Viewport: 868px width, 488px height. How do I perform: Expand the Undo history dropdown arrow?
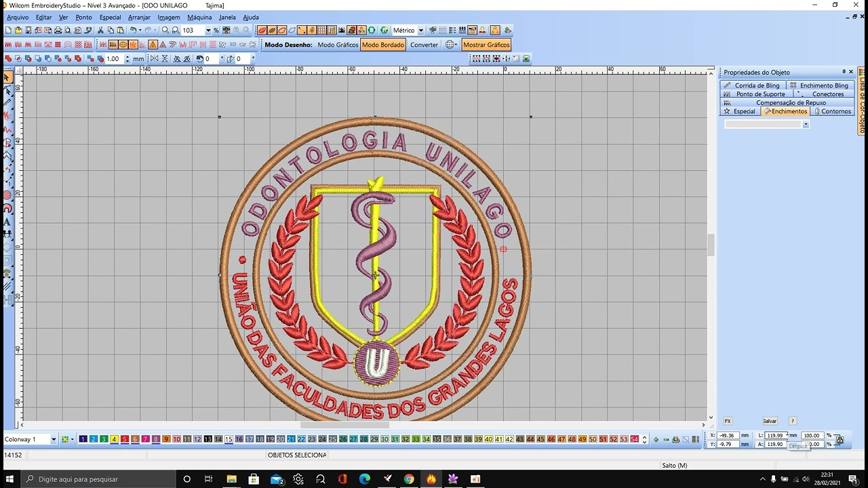[x=140, y=30]
